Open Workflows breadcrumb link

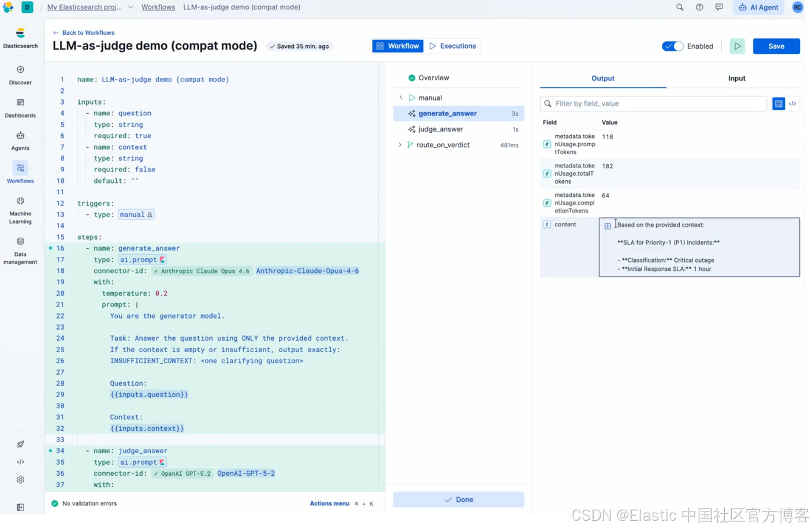pos(158,8)
